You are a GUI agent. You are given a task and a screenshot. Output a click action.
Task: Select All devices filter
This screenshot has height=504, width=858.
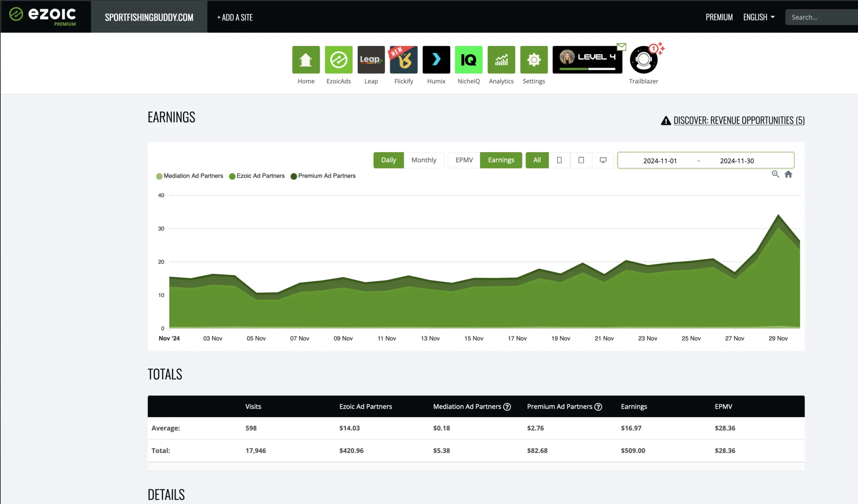(x=537, y=160)
